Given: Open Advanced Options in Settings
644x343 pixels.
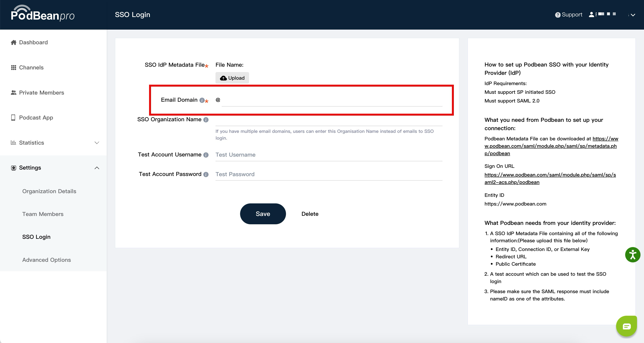Looking at the screenshot, I should (x=46, y=260).
